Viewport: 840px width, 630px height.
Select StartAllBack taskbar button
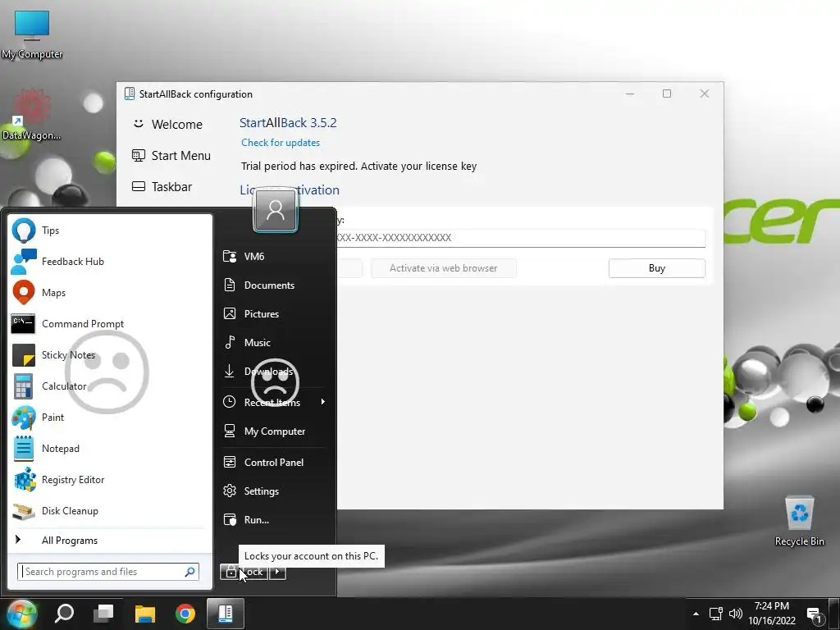click(225, 614)
